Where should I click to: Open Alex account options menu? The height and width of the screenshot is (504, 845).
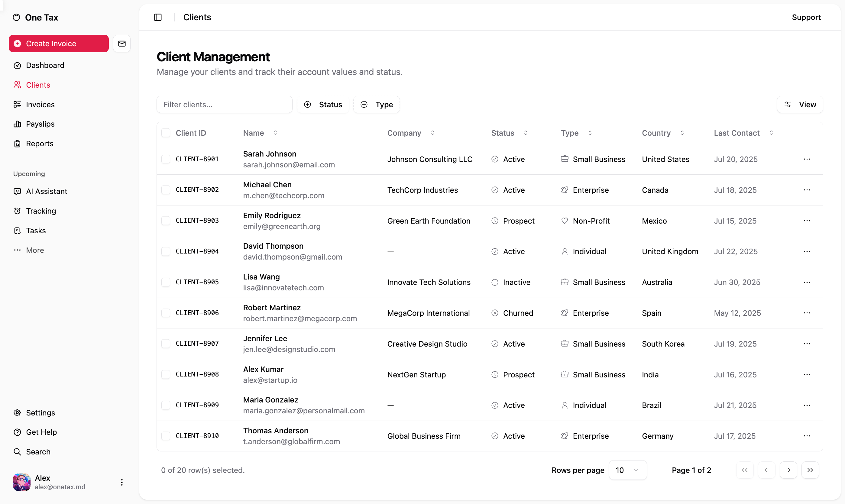(x=122, y=482)
